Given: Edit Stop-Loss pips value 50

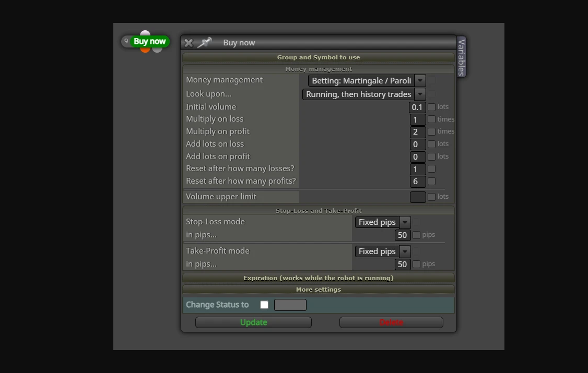Looking at the screenshot, I should [x=403, y=235].
